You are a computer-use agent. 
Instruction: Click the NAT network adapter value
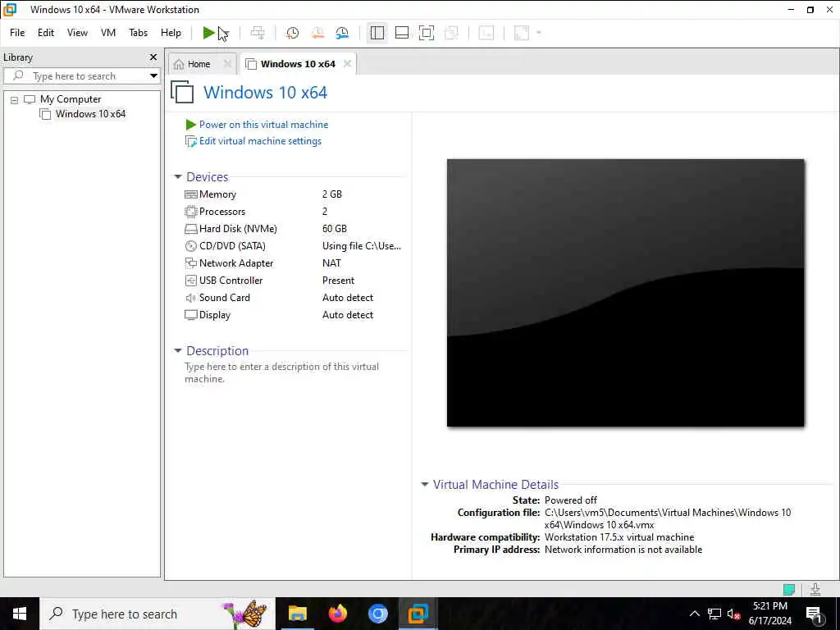click(331, 263)
